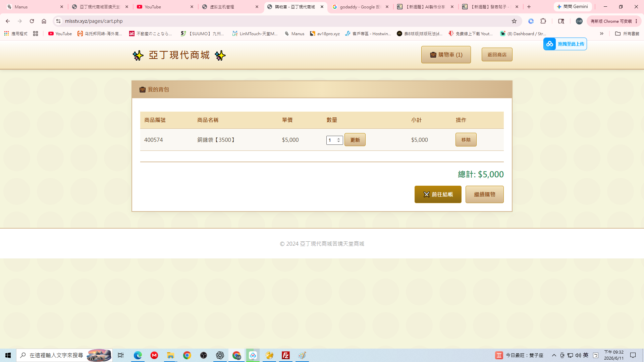Open the 客戶專區 Hostwinds bookmark
This screenshot has height=362, width=644.
368,34
